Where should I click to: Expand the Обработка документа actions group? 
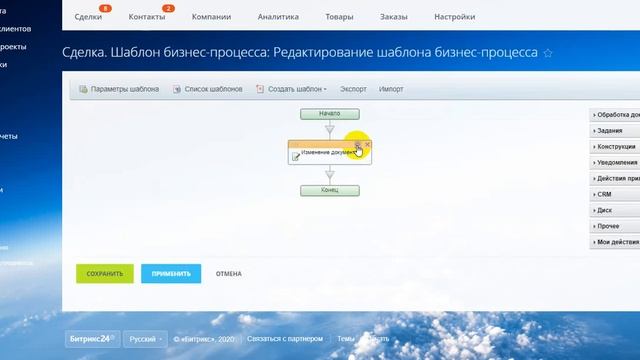coord(615,115)
